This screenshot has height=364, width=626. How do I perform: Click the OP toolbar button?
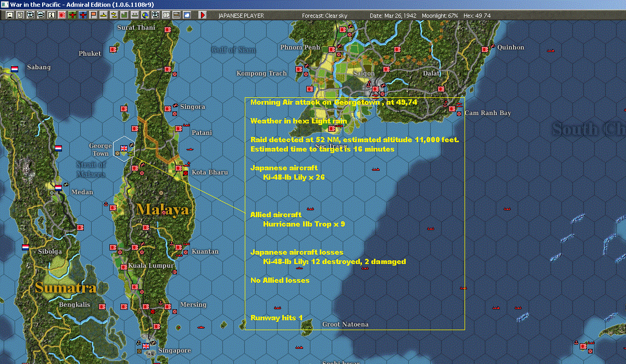[x=166, y=15]
